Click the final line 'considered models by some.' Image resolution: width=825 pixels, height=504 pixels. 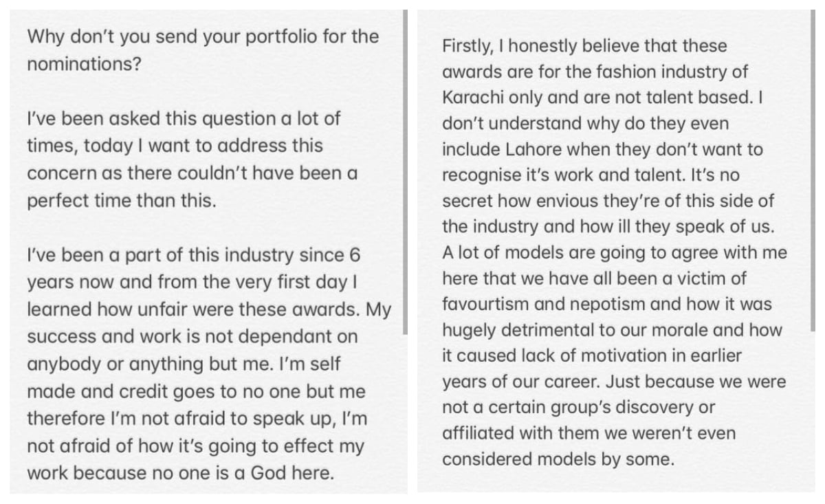[558, 460]
